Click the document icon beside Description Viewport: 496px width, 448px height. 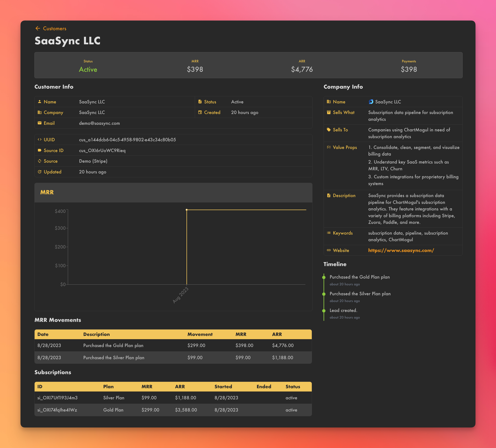tap(329, 195)
